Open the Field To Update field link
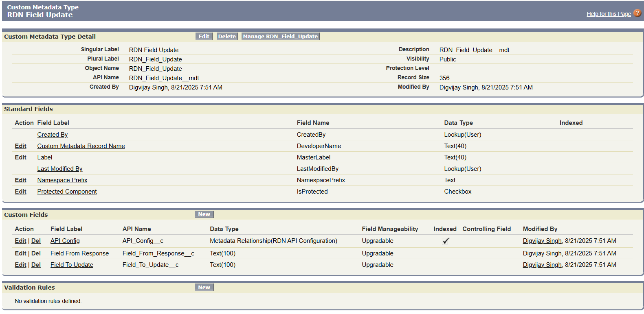The width and height of the screenshot is (644, 314). click(x=72, y=265)
